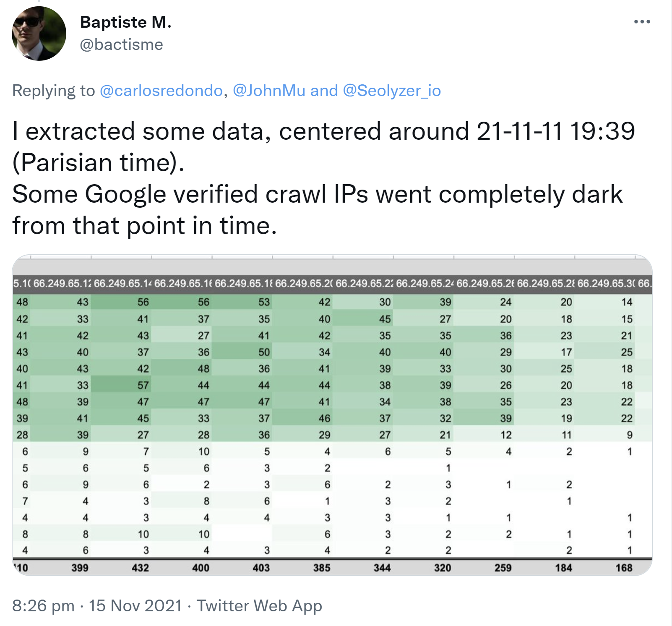Select the green-sunglasses profile picture
This screenshot has width=672, height=626.
(x=39, y=33)
